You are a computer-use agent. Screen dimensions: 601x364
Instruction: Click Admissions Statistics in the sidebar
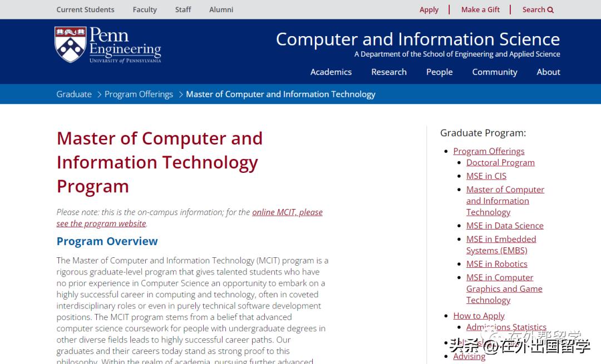pyautogui.click(x=506, y=327)
